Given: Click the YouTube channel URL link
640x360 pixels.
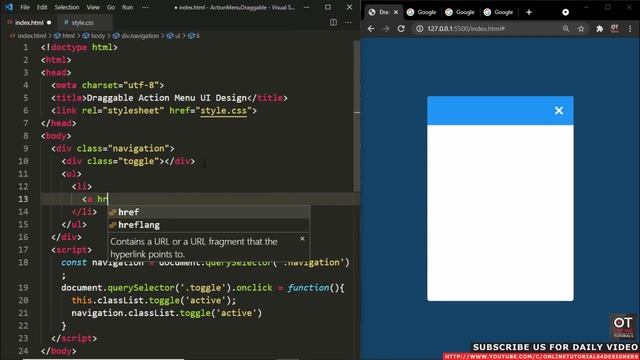Looking at the screenshot, I should point(541,356).
